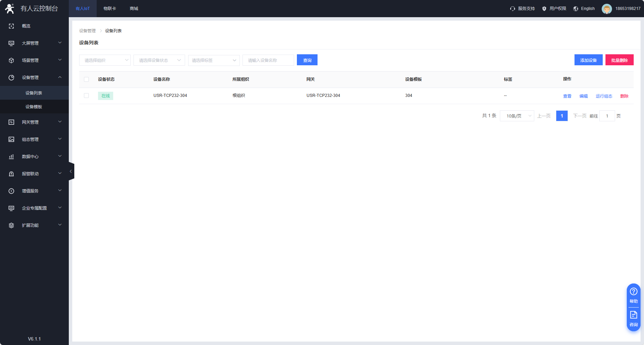Open the 10条/页 page size dropdown
Screen dimensions: 644x345
(x=517, y=116)
